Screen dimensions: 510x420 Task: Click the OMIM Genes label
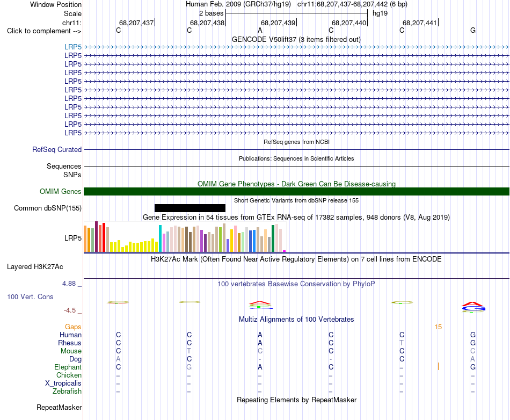tap(60, 191)
